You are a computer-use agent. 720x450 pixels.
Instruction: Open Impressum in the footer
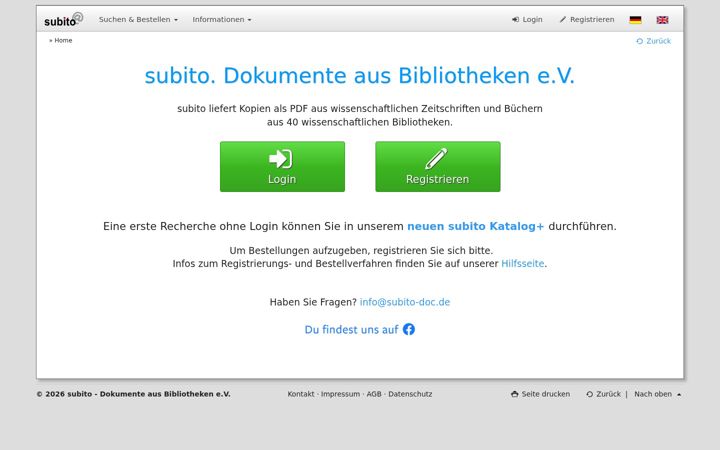[340, 394]
